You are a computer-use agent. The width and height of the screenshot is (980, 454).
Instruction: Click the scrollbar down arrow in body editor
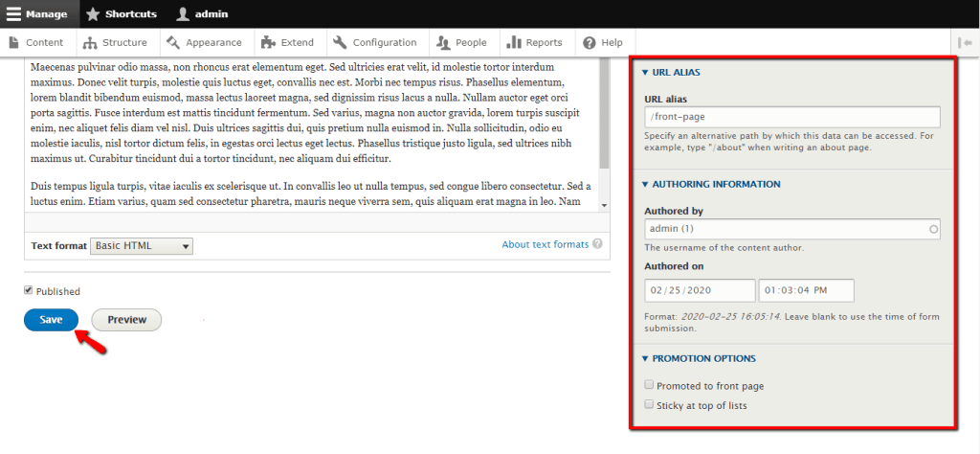click(x=604, y=205)
